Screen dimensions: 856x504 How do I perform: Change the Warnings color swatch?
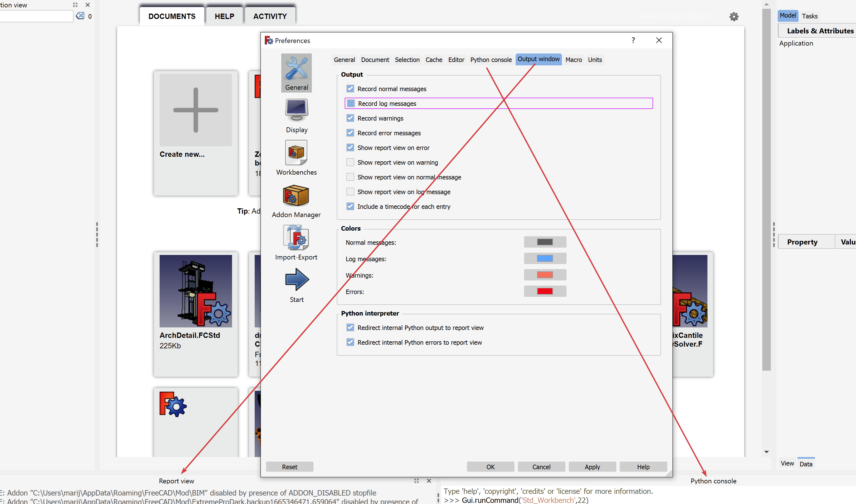[545, 275]
